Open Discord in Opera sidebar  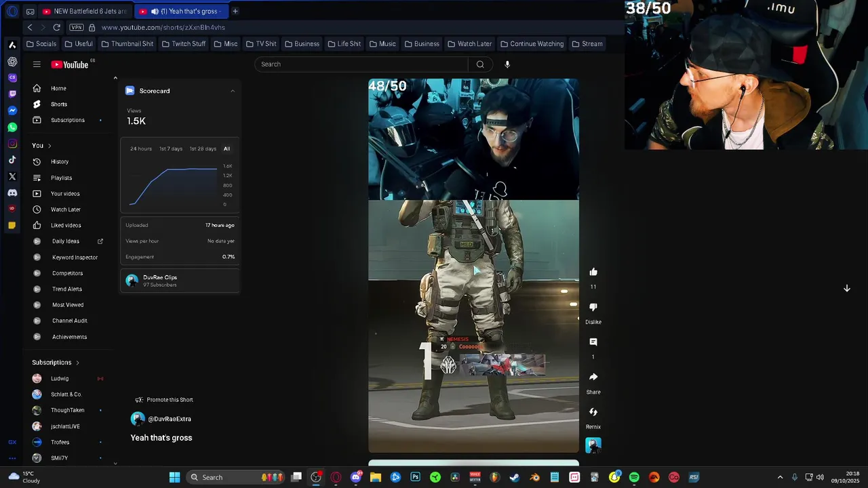click(x=12, y=193)
